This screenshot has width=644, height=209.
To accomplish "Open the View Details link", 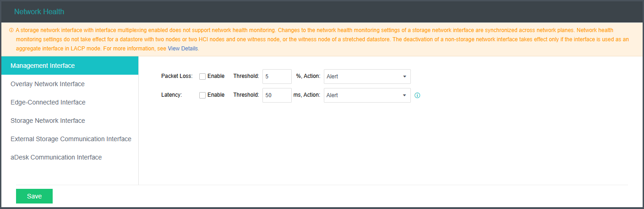I will click(183, 48).
